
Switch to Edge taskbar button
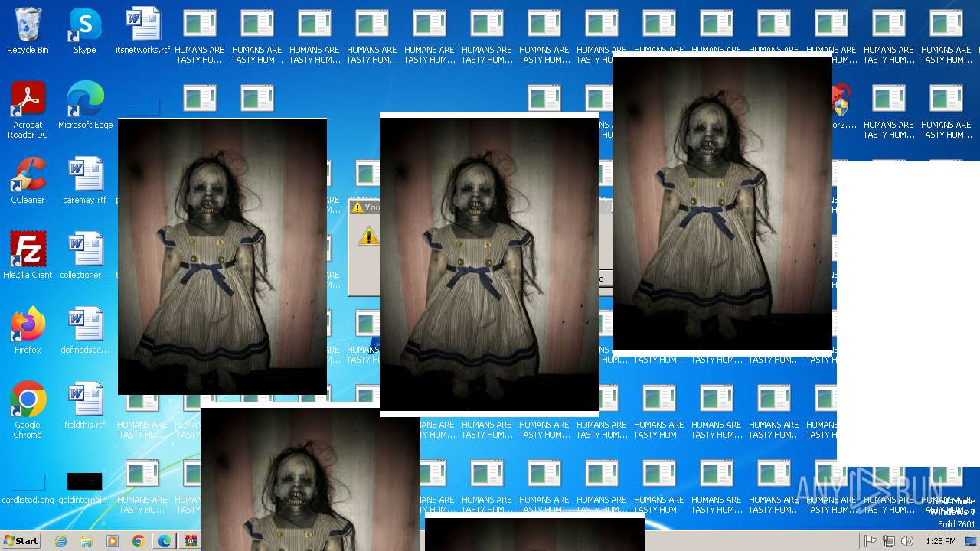click(165, 541)
